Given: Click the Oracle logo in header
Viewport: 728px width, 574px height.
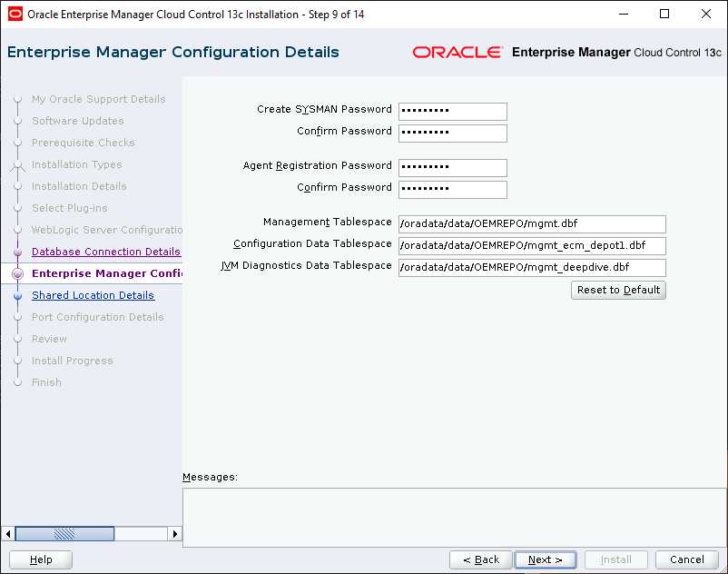Looking at the screenshot, I should tap(457, 52).
